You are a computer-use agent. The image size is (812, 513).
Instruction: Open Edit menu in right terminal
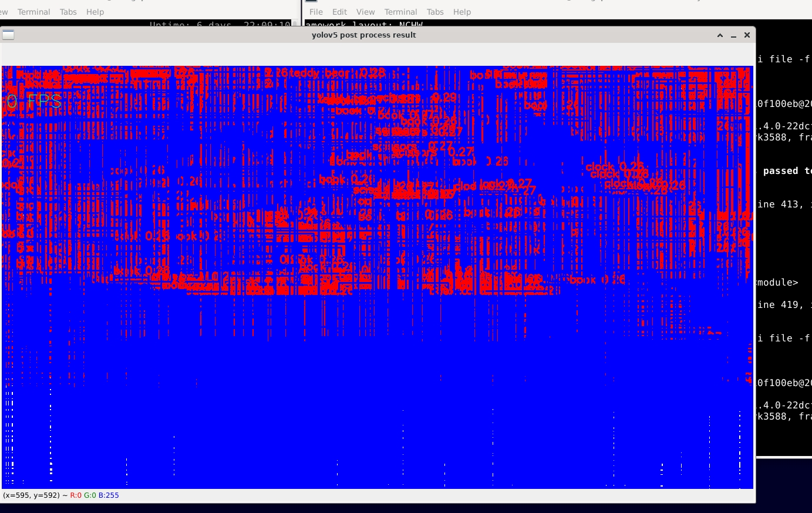click(339, 12)
